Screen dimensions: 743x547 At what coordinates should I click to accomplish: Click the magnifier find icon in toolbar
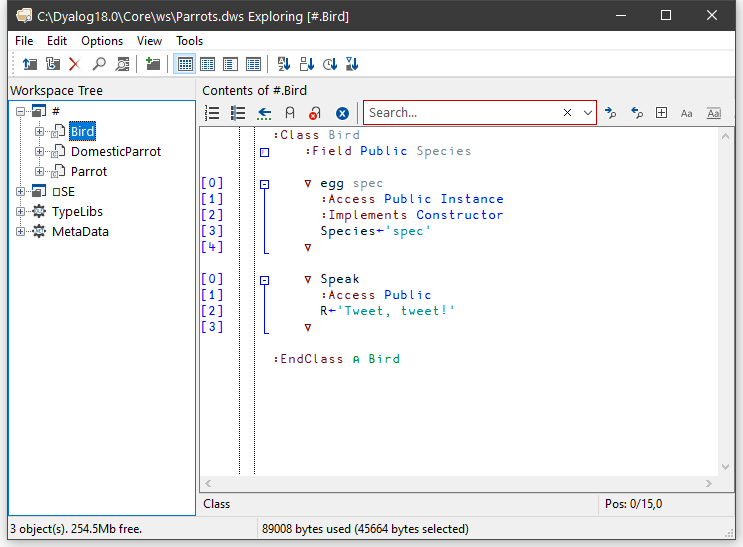pos(99,64)
